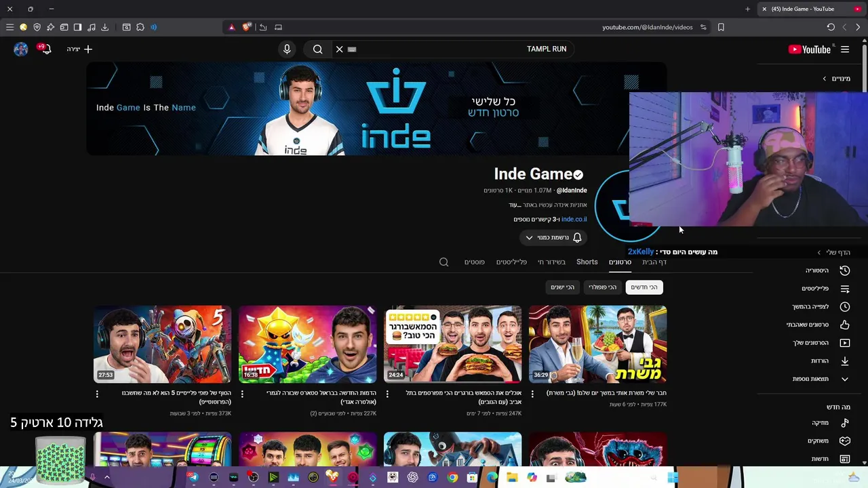Switch to the דף הבית (Home) channel tab

(654, 262)
